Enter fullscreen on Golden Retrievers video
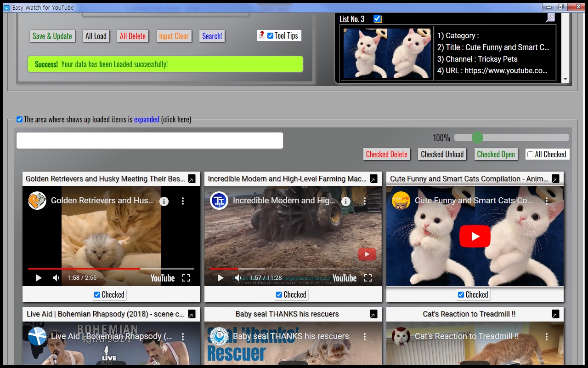Viewport: 588px width, 368px height. coord(186,278)
